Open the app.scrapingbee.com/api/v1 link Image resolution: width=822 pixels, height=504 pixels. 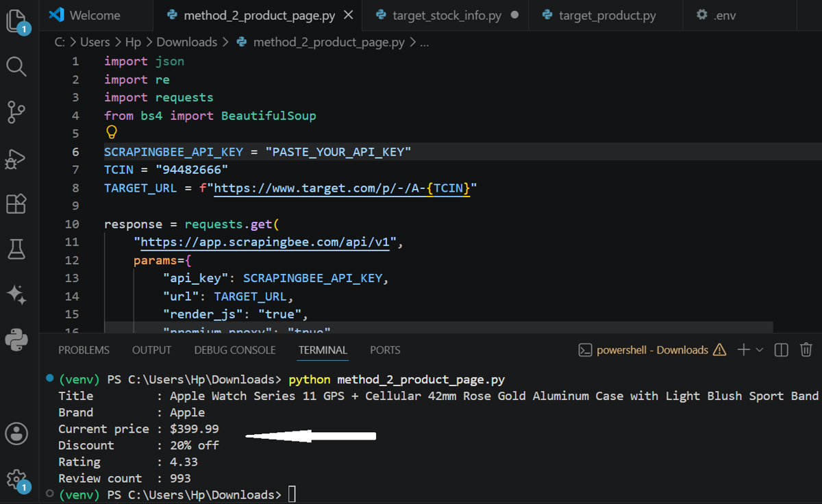click(x=264, y=242)
